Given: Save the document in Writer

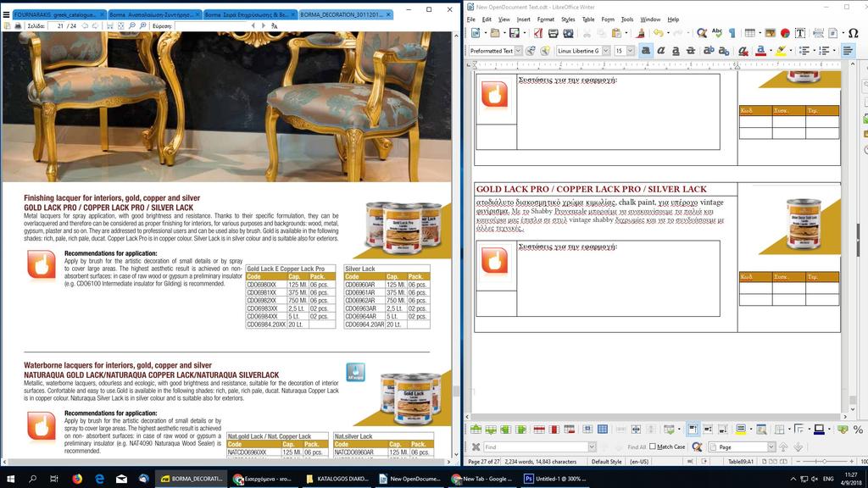Looking at the screenshot, I should point(515,33).
